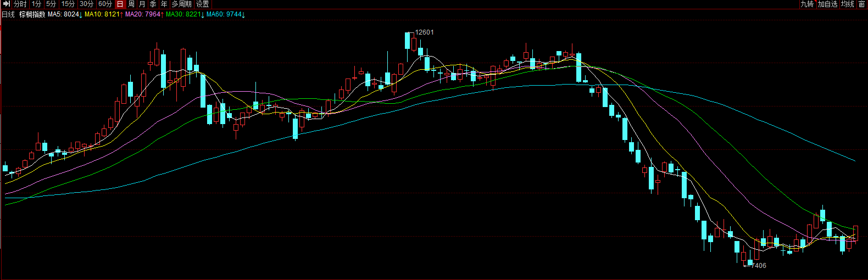Open the 多周期 multi-period view

(x=181, y=4)
